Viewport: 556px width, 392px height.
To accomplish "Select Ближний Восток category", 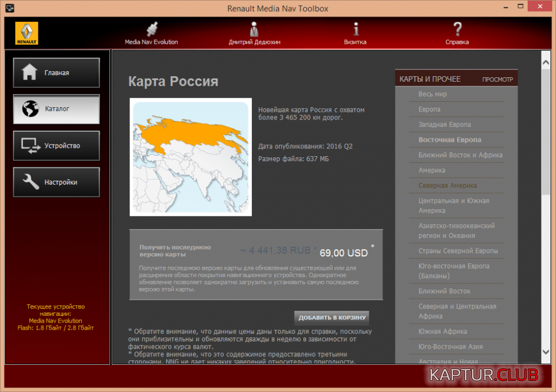I will (444, 291).
